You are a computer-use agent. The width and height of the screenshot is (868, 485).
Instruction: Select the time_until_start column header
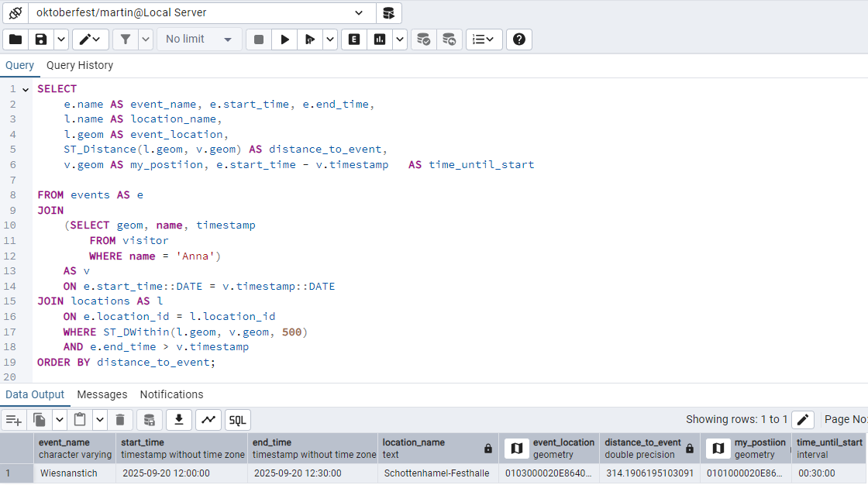pos(829,449)
